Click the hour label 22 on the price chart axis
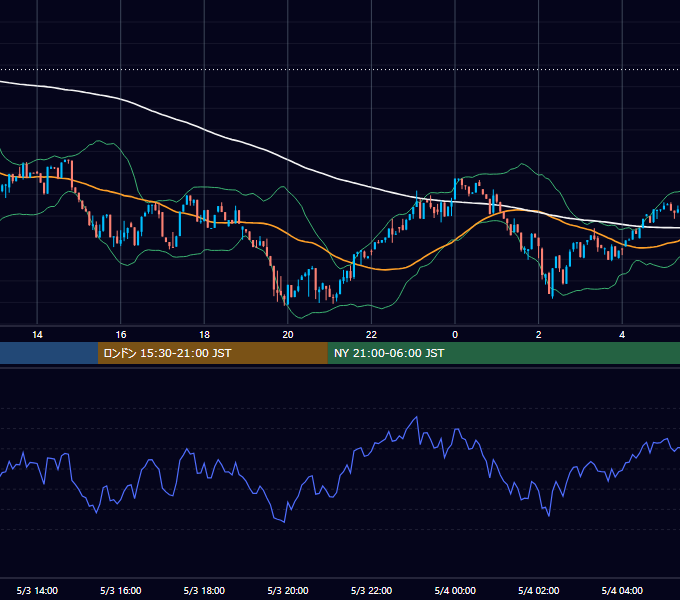This screenshot has width=680, height=600. tap(371, 335)
